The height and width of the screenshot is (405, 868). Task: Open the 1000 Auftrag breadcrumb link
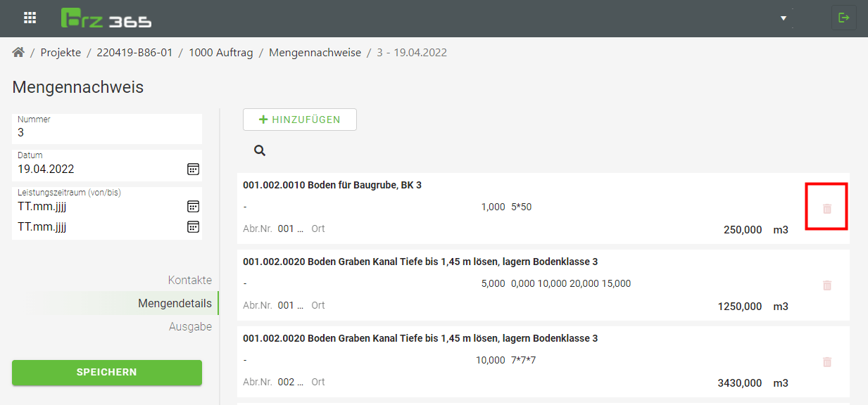(x=220, y=53)
